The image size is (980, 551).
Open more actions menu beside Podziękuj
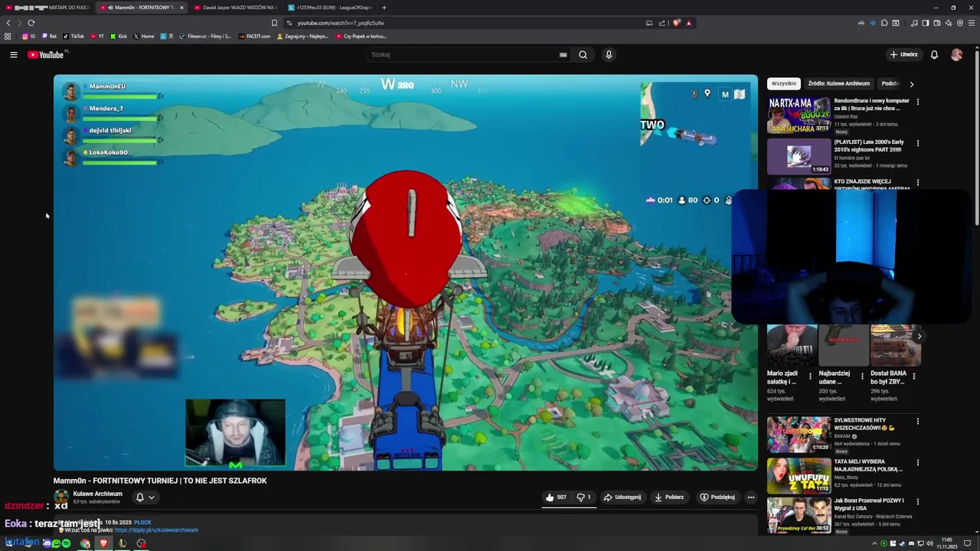tap(750, 497)
